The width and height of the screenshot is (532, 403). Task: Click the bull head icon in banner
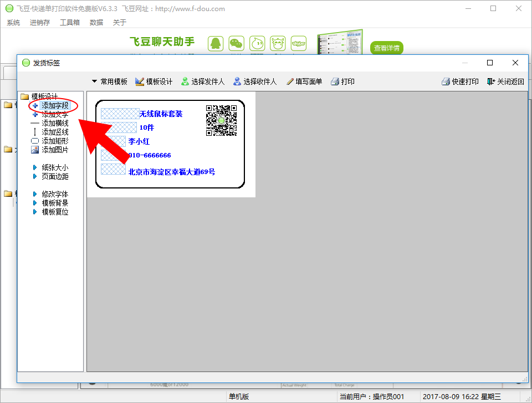278,43
